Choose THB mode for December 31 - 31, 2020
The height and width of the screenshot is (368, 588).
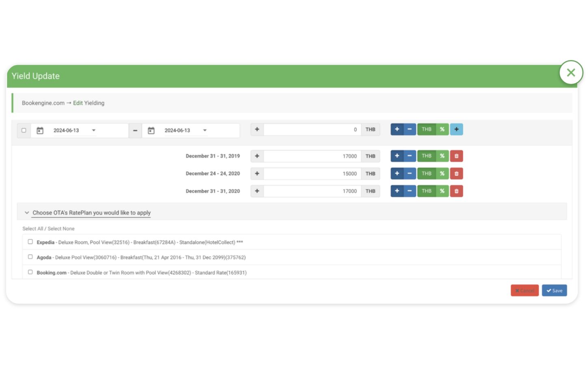pyautogui.click(x=426, y=191)
